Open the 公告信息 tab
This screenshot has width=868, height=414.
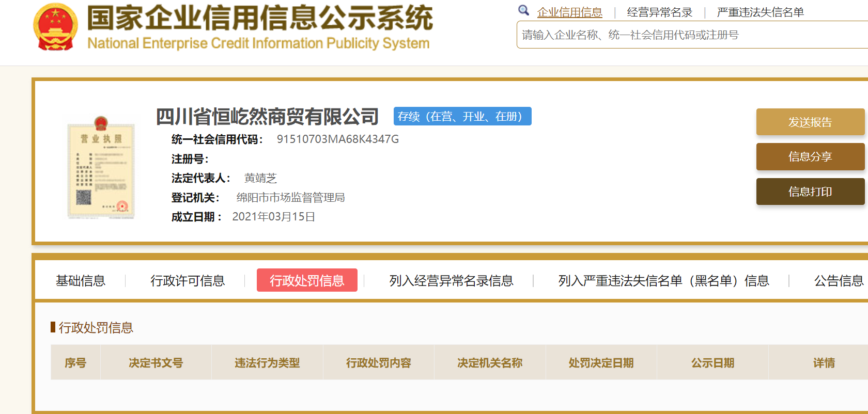(839, 280)
